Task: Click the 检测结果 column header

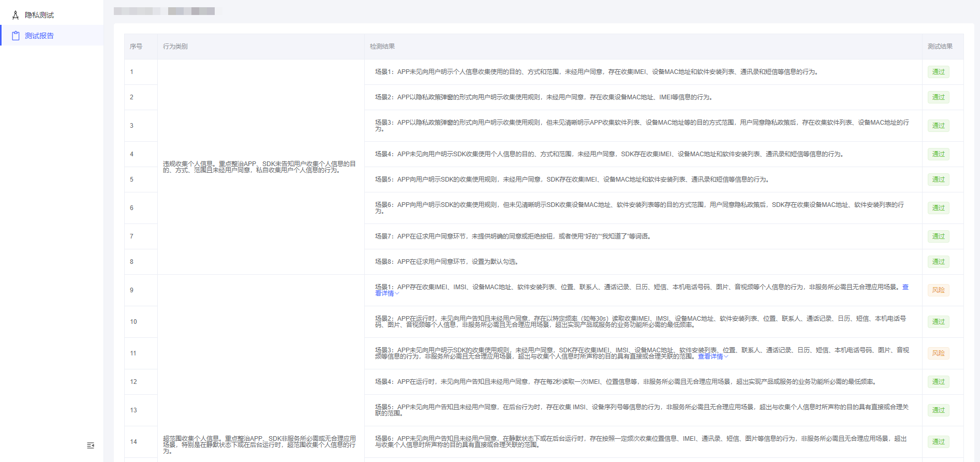Action: click(382, 47)
